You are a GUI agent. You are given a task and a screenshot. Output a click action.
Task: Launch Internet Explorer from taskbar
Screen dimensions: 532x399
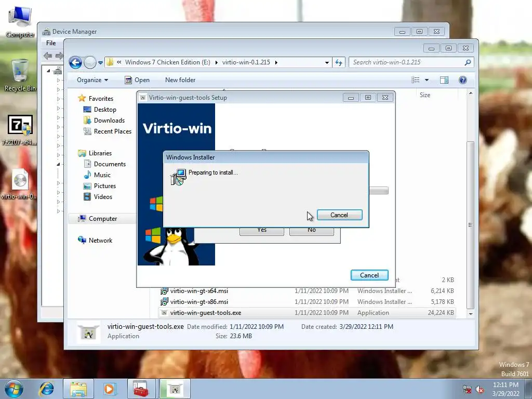(46, 389)
